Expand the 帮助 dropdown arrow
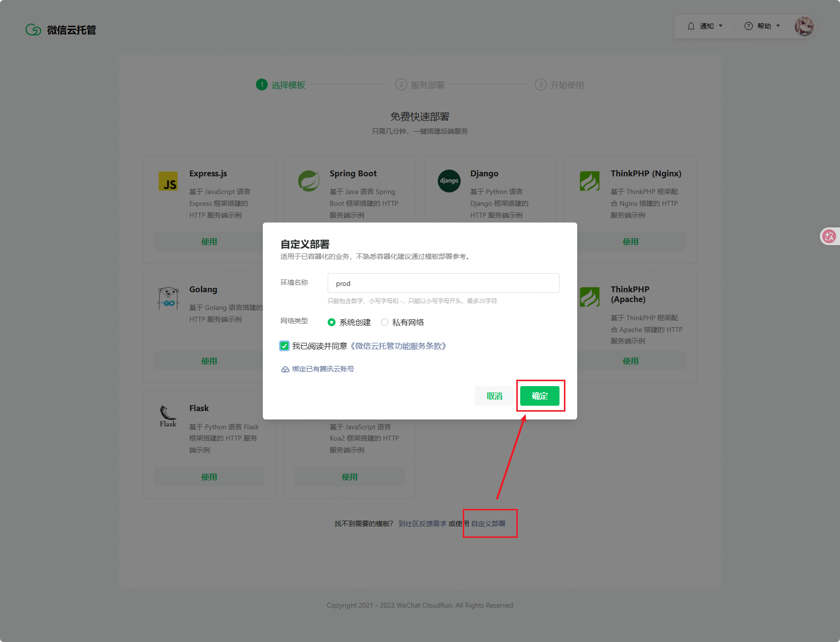Viewport: 840px width, 642px height. pyautogui.click(x=778, y=26)
